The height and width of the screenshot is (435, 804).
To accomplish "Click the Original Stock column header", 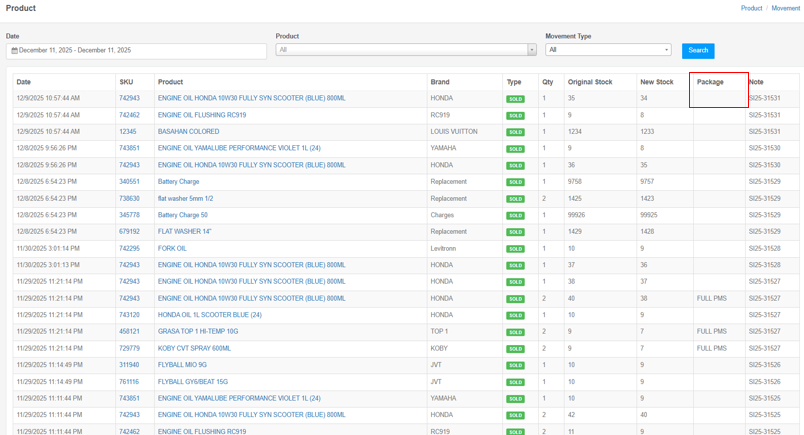I will pyautogui.click(x=590, y=82).
